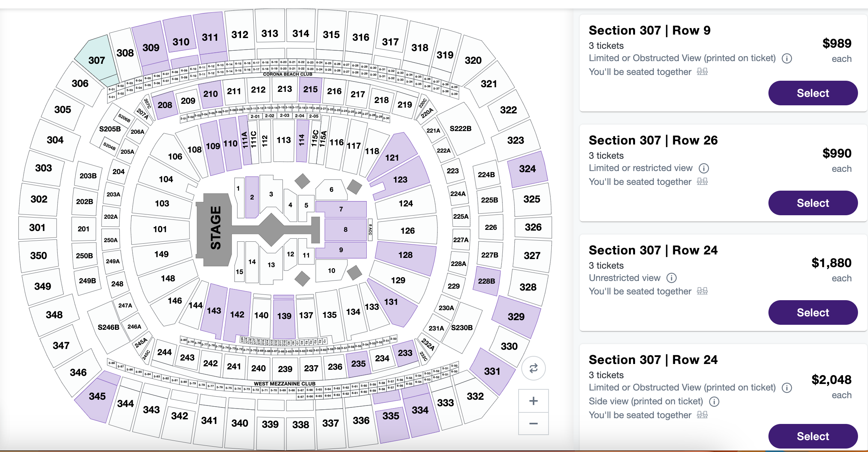This screenshot has width=868, height=452.
Task: Select section 215 in the 200 level
Action: point(310,90)
